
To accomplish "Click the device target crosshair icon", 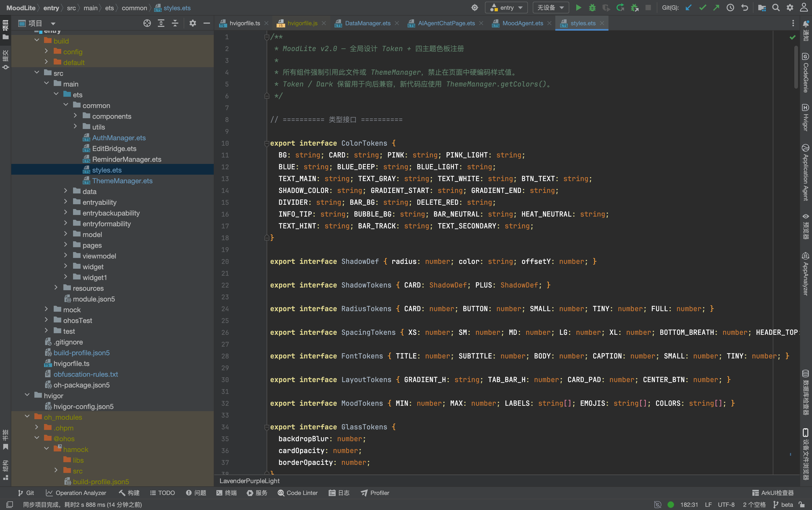I will (x=474, y=8).
